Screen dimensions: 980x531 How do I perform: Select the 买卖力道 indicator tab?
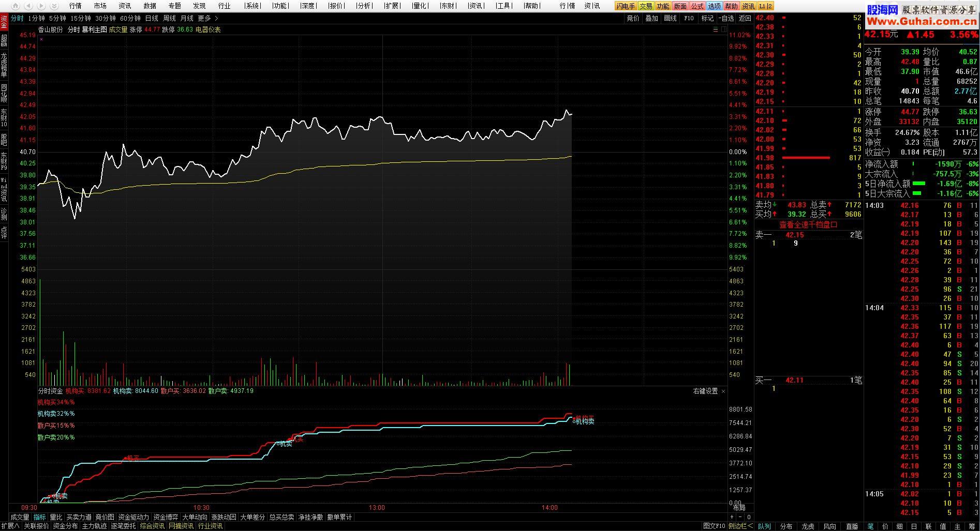tap(79, 517)
